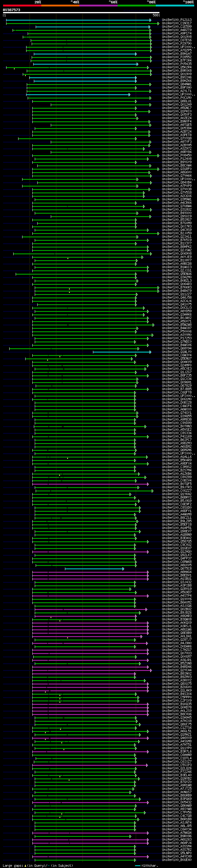Select label UniRef100_A4YCH9
Image resolution: width=197 pixels, height=868 pixels.
point(177,857)
